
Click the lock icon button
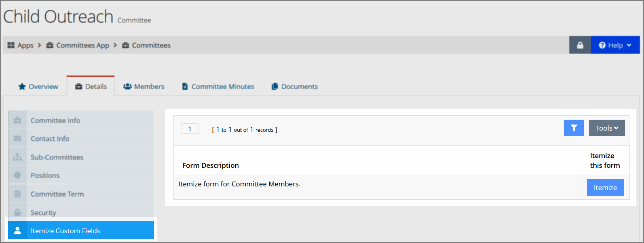click(x=580, y=45)
